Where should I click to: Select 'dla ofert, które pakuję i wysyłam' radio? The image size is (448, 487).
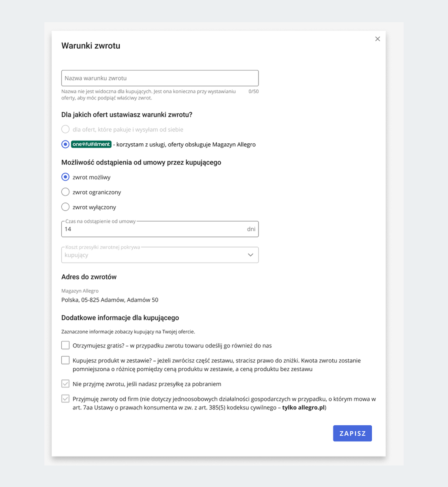coord(65,129)
